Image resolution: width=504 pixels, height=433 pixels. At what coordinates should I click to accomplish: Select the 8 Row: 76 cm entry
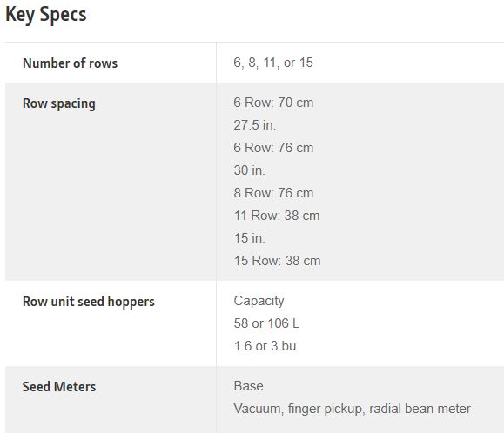tap(273, 193)
